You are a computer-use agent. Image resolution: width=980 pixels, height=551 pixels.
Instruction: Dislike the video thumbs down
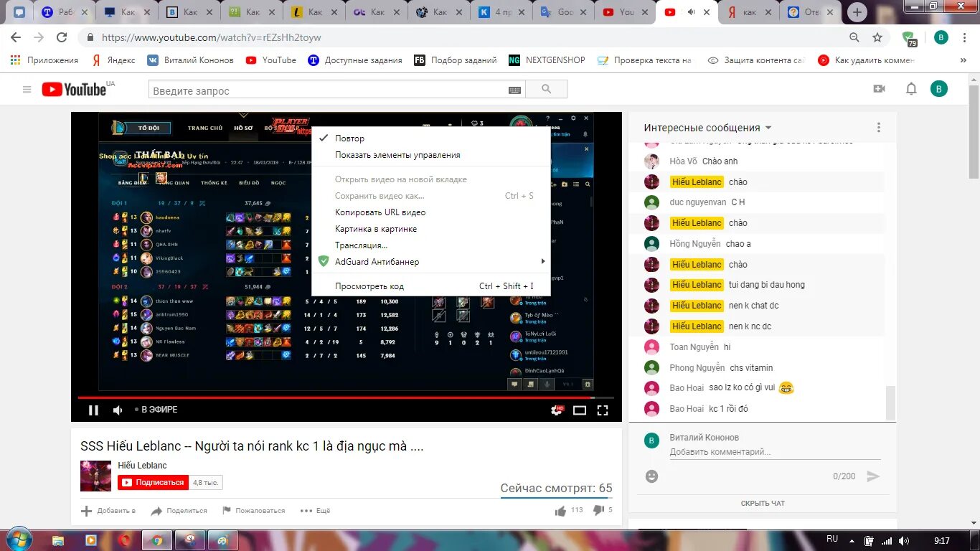(598, 511)
